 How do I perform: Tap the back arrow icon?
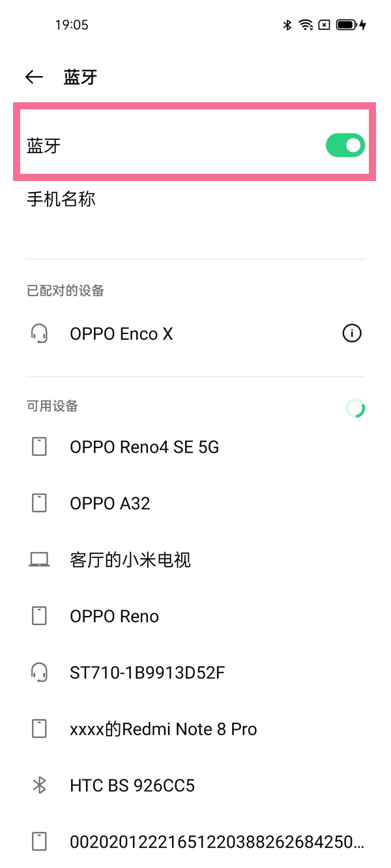[x=34, y=77]
